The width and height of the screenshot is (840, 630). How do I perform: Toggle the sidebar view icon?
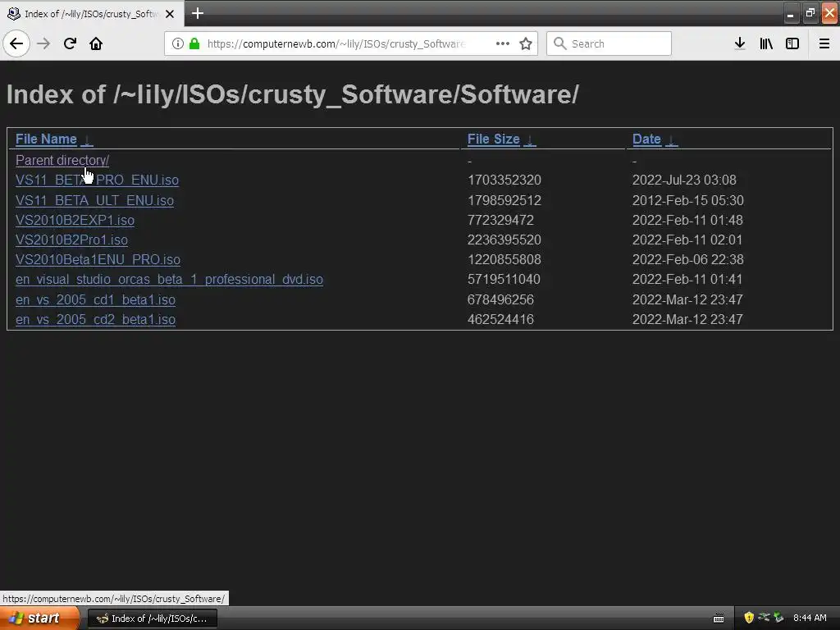[792, 43]
